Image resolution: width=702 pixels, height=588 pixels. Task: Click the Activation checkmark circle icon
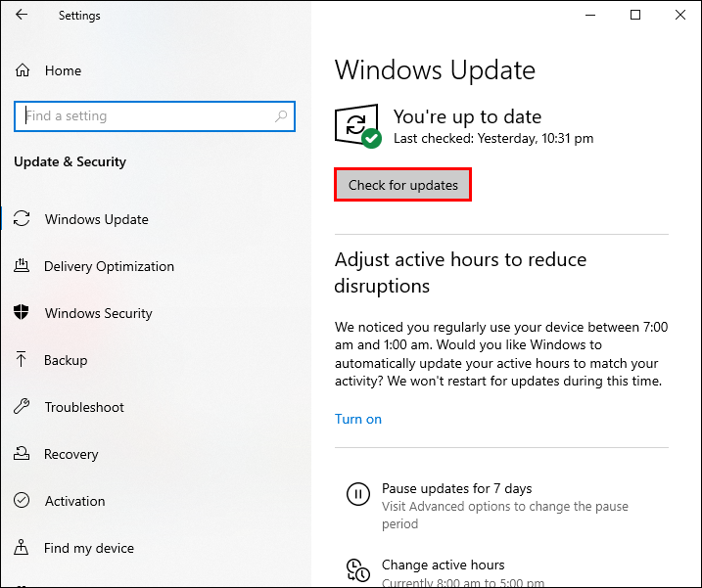(x=22, y=500)
